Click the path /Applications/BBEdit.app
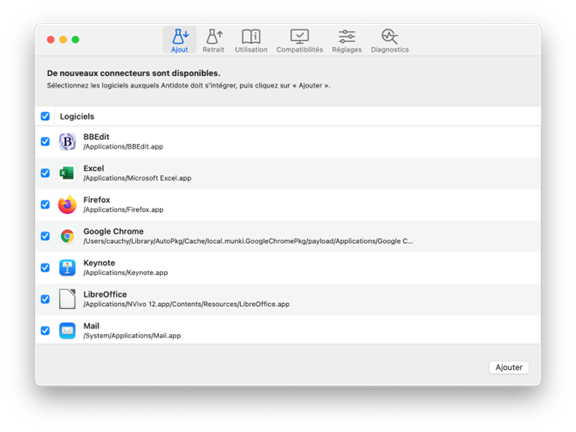 [123, 147]
